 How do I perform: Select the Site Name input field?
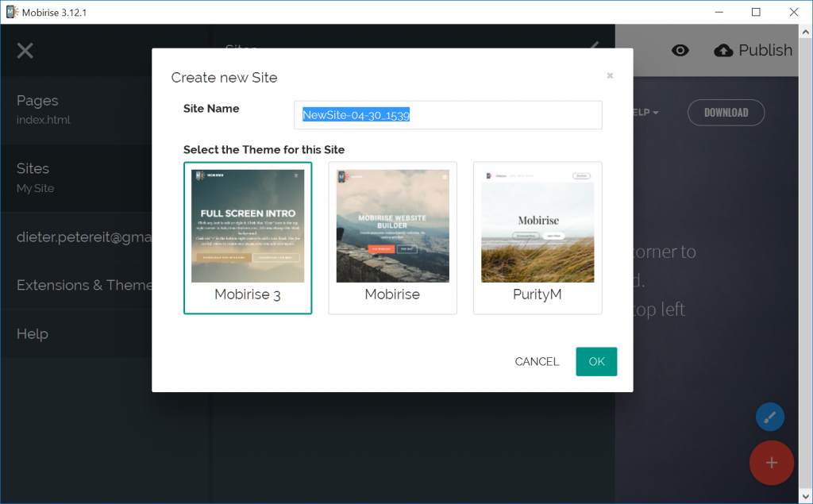[448, 115]
